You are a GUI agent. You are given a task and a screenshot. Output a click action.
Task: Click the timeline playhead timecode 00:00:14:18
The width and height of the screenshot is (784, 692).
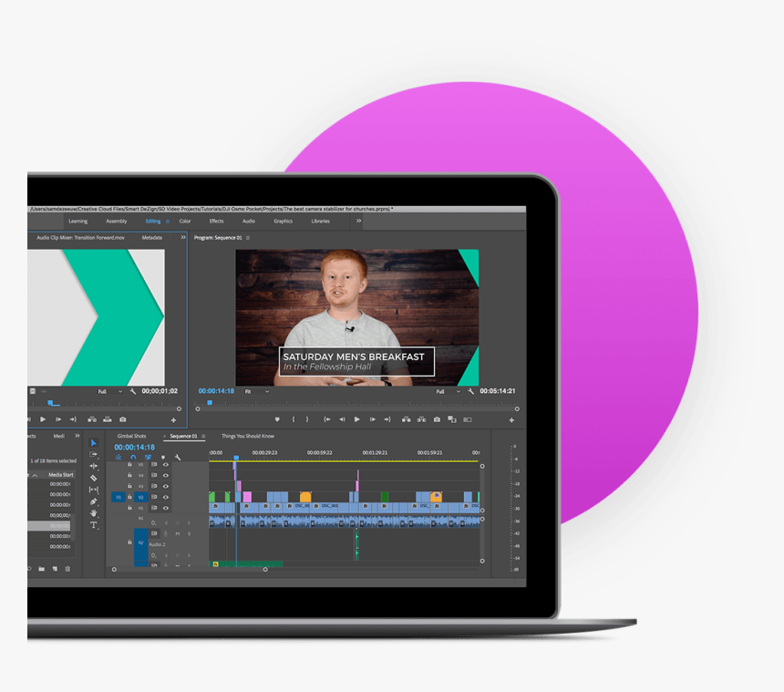[x=134, y=447]
